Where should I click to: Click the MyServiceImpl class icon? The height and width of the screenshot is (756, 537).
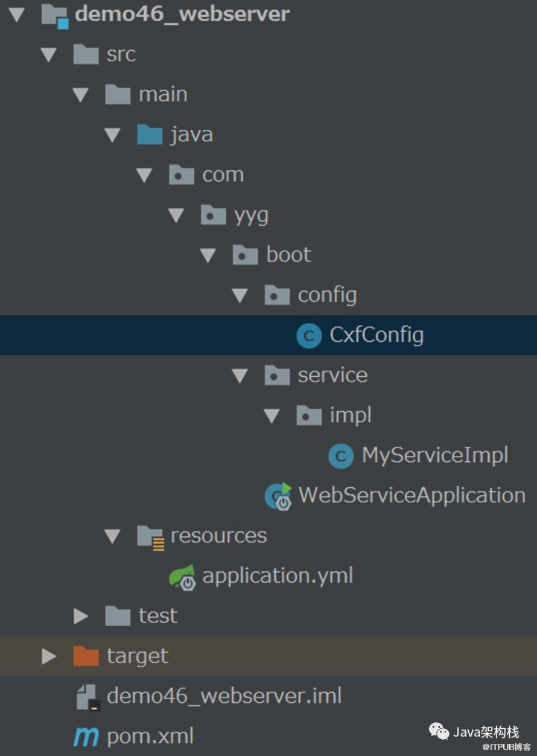[341, 455]
